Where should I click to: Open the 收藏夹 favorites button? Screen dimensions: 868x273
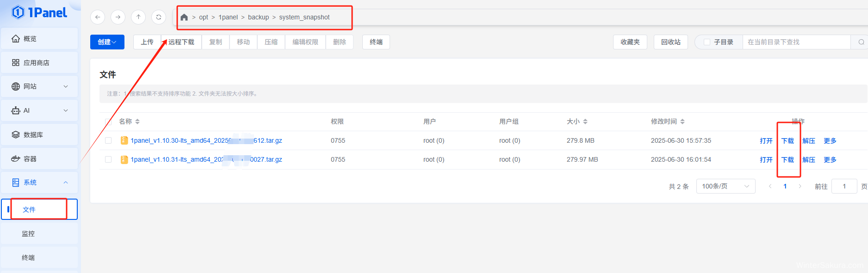coord(630,42)
